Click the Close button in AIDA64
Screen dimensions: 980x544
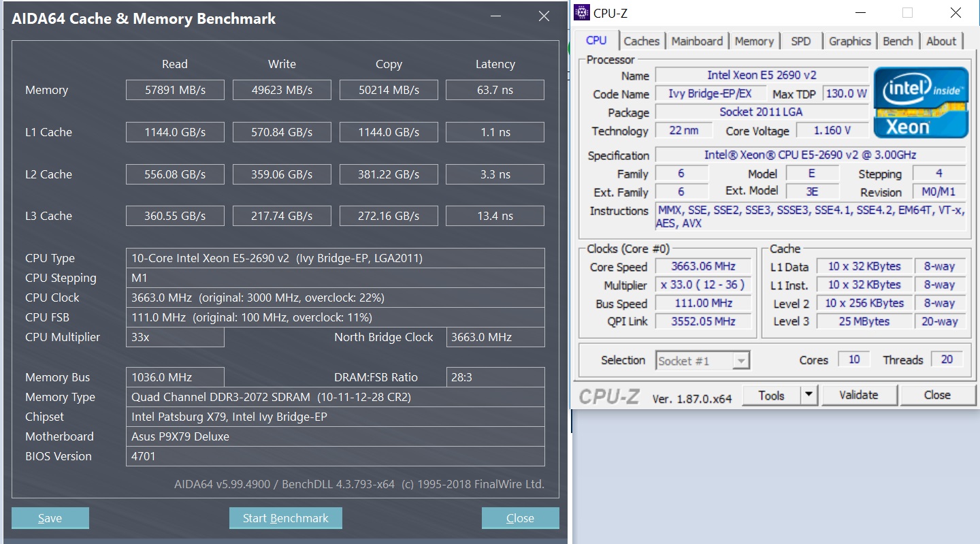tap(521, 518)
